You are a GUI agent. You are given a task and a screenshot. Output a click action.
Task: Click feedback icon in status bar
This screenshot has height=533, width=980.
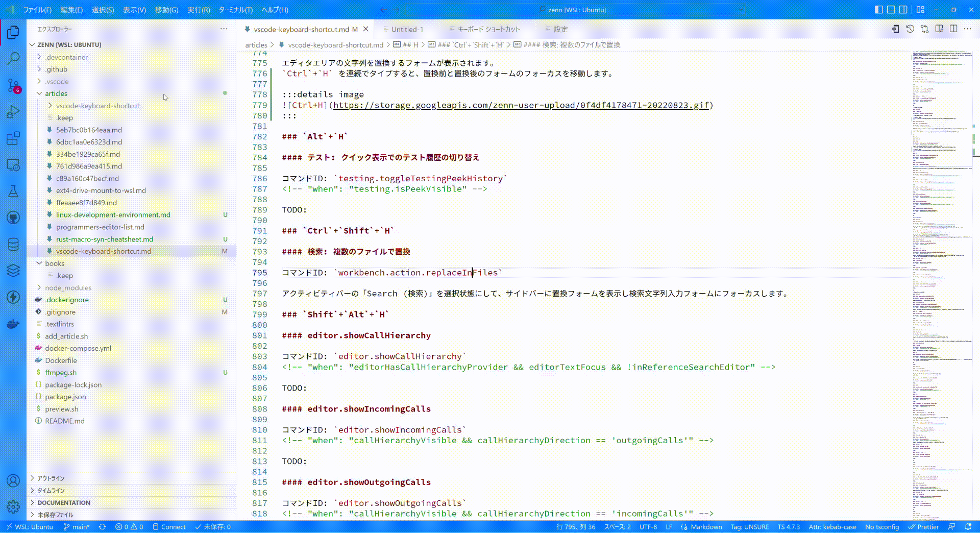[951, 527]
